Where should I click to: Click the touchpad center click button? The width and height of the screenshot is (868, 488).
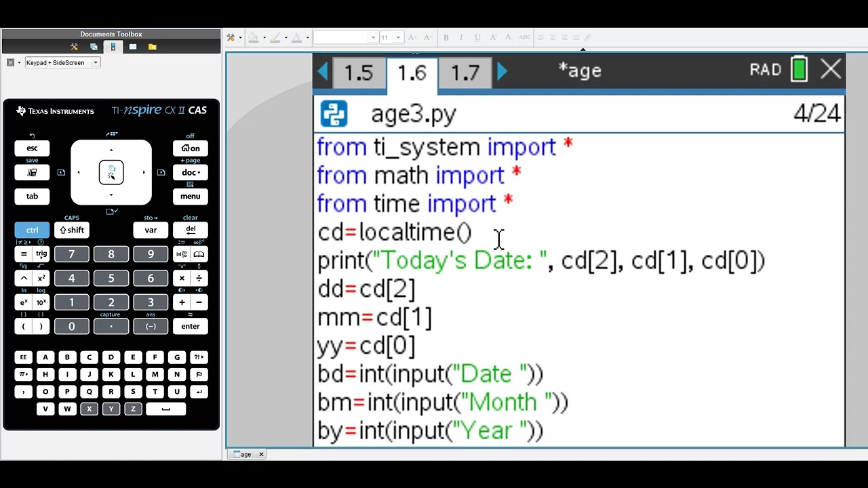coord(111,172)
